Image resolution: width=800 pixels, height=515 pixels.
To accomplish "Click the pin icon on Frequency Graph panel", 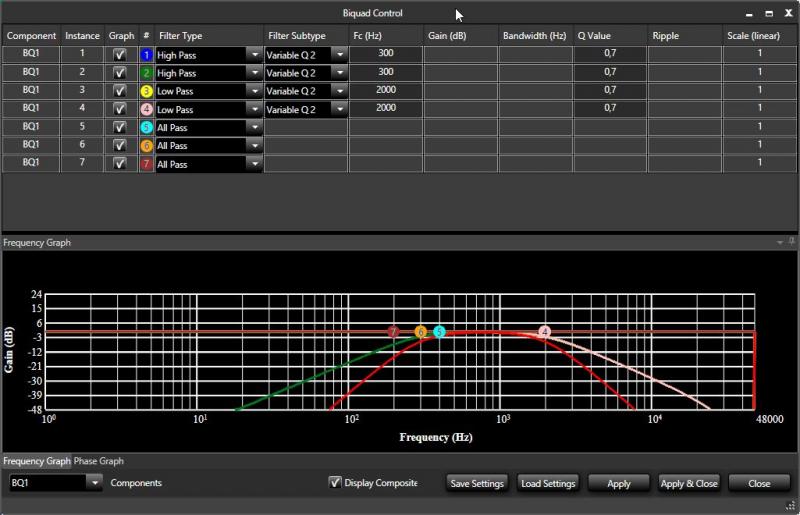I will [791, 242].
